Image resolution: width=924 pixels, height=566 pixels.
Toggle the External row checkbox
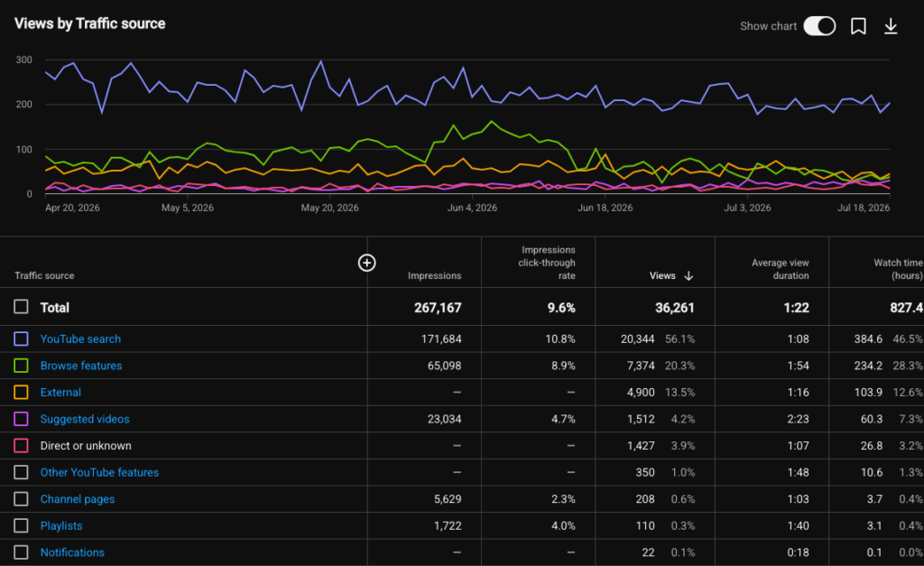[x=22, y=392]
